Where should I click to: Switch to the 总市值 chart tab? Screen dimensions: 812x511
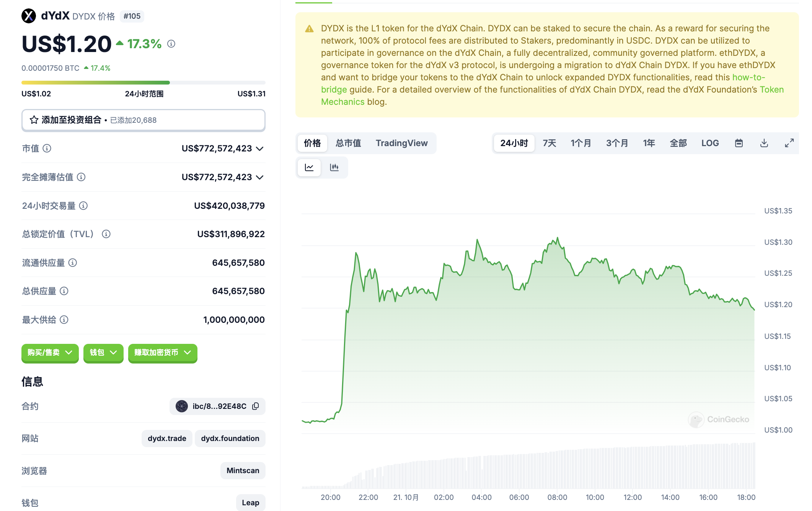[x=348, y=143]
